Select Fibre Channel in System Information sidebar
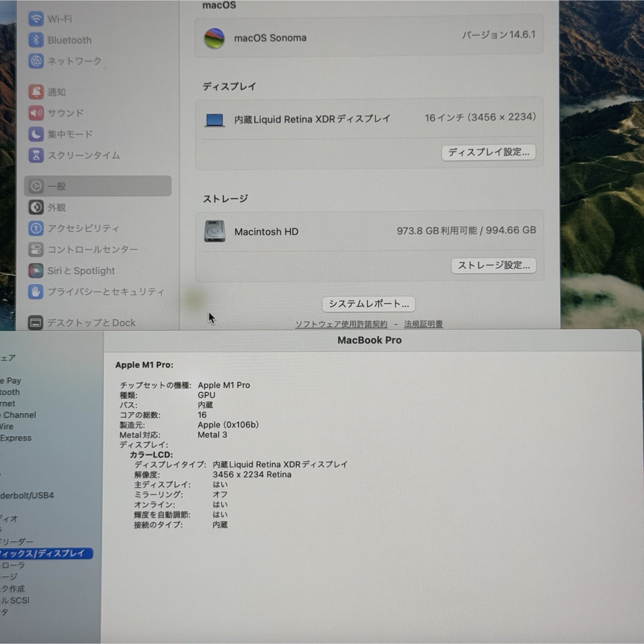The width and height of the screenshot is (644, 644). (x=18, y=415)
